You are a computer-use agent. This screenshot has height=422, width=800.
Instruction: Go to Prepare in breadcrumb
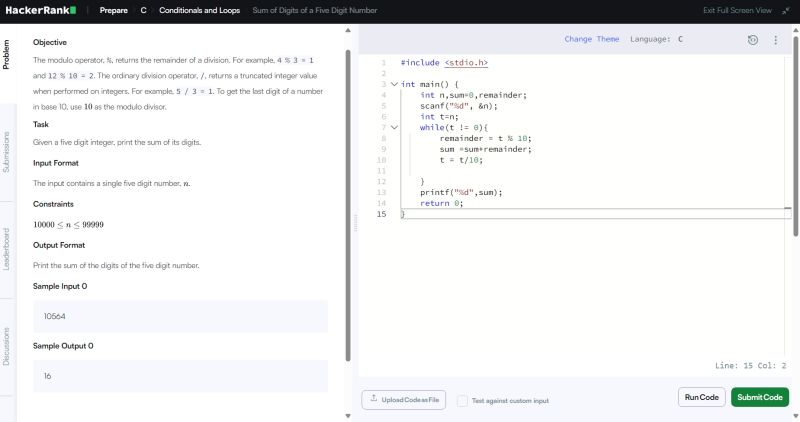pyautogui.click(x=113, y=10)
